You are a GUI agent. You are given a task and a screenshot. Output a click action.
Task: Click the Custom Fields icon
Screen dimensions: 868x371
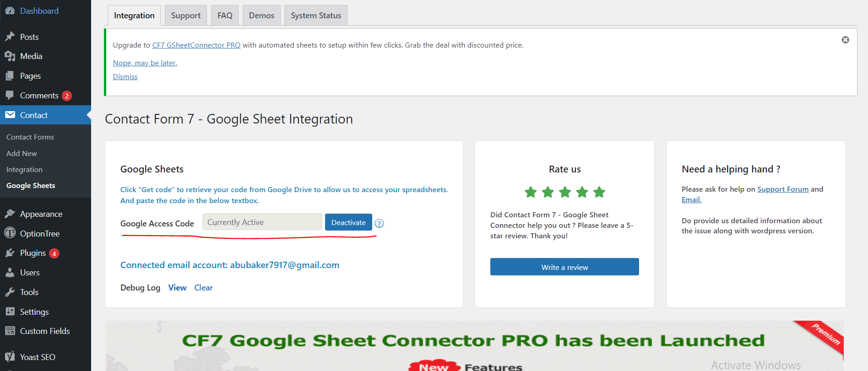[10, 331]
